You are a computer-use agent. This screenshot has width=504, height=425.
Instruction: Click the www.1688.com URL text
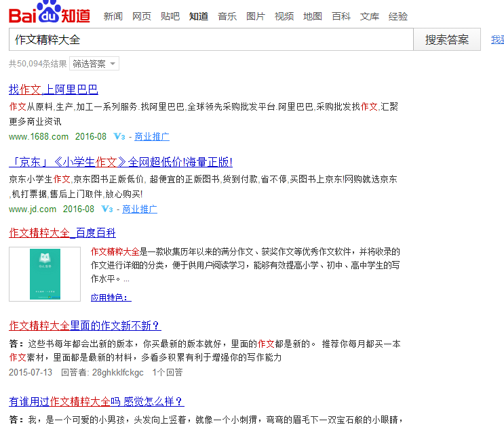pos(39,136)
